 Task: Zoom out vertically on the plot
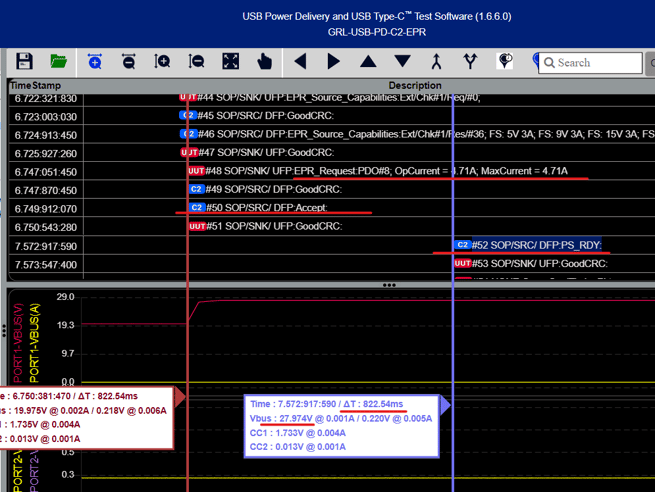pos(196,61)
